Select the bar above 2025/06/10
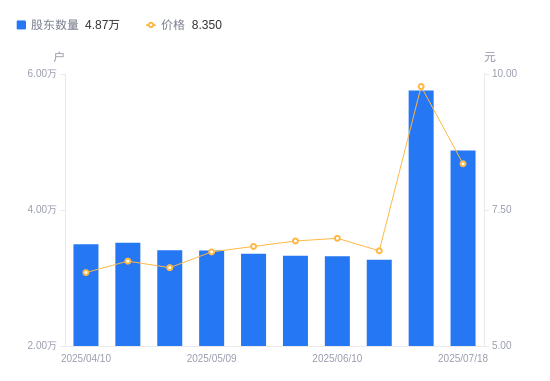The width and height of the screenshot is (550, 381). point(337,301)
